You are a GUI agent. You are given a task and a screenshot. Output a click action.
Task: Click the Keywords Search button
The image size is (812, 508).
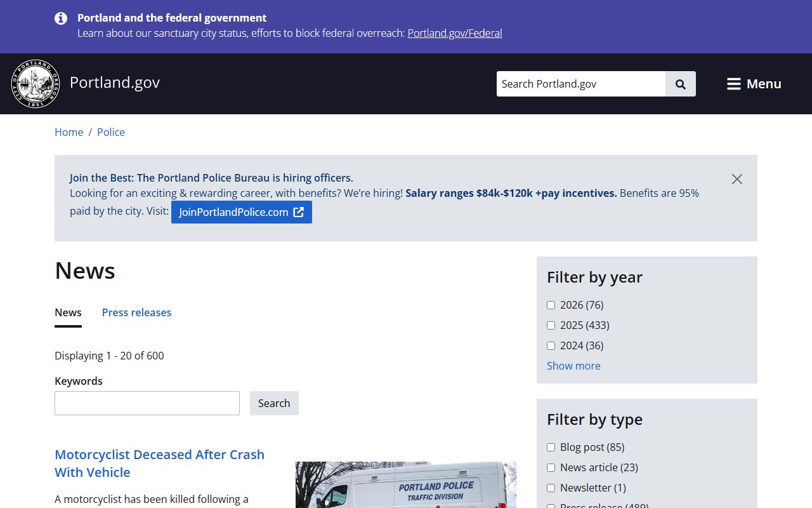274,403
